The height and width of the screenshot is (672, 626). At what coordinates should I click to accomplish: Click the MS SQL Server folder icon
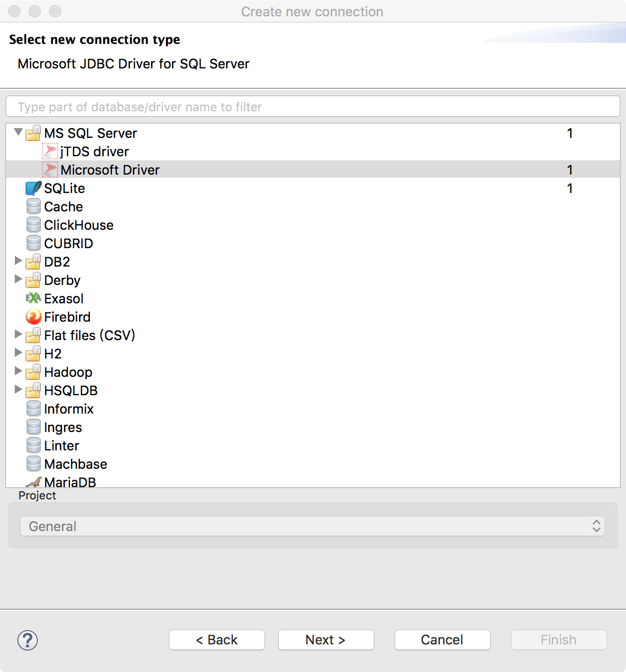click(x=34, y=133)
